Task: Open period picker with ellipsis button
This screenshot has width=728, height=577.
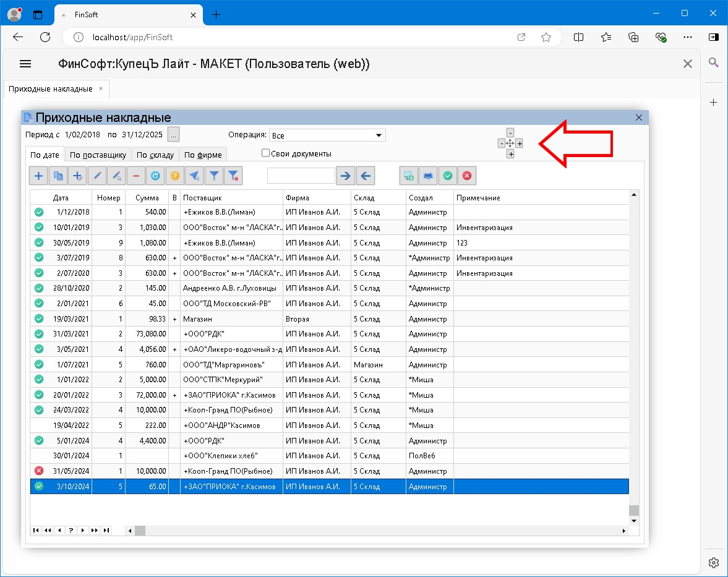Action: coord(174,134)
